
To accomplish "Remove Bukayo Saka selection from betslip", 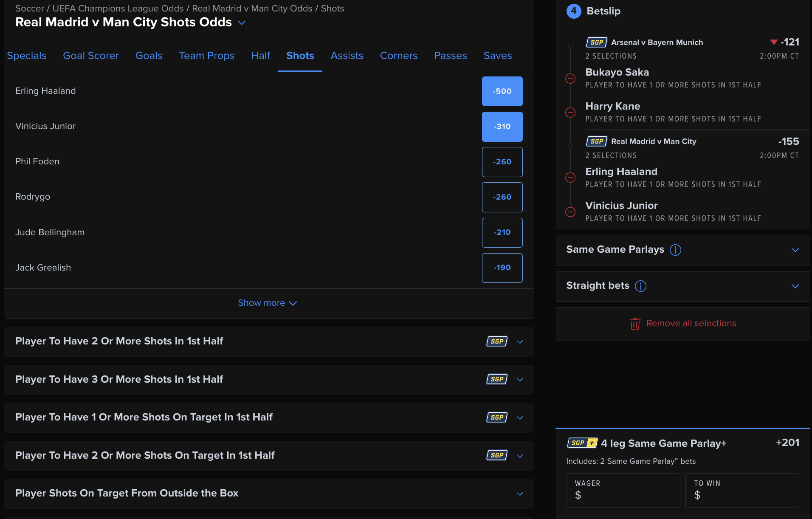I will (x=570, y=79).
